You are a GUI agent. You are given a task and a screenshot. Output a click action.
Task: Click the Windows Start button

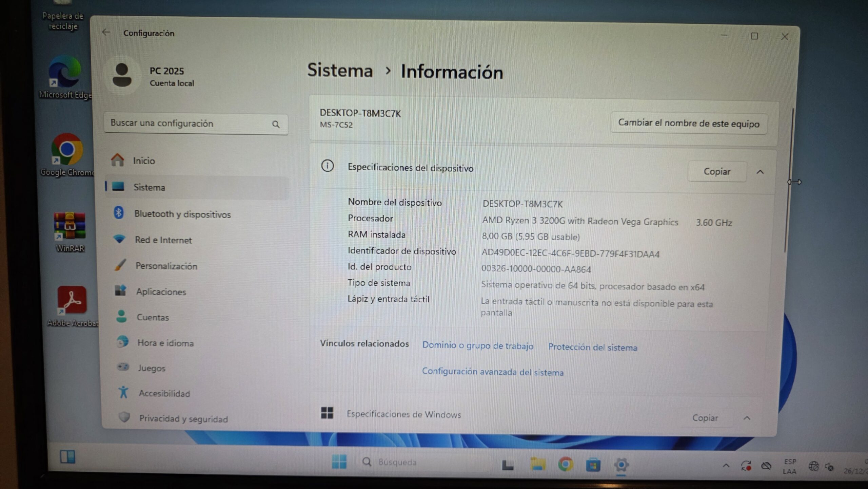pos(339,462)
